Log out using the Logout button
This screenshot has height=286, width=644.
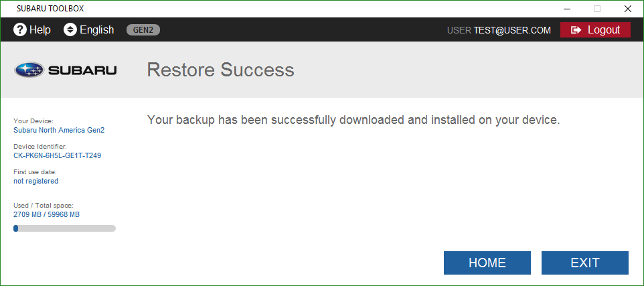[595, 30]
